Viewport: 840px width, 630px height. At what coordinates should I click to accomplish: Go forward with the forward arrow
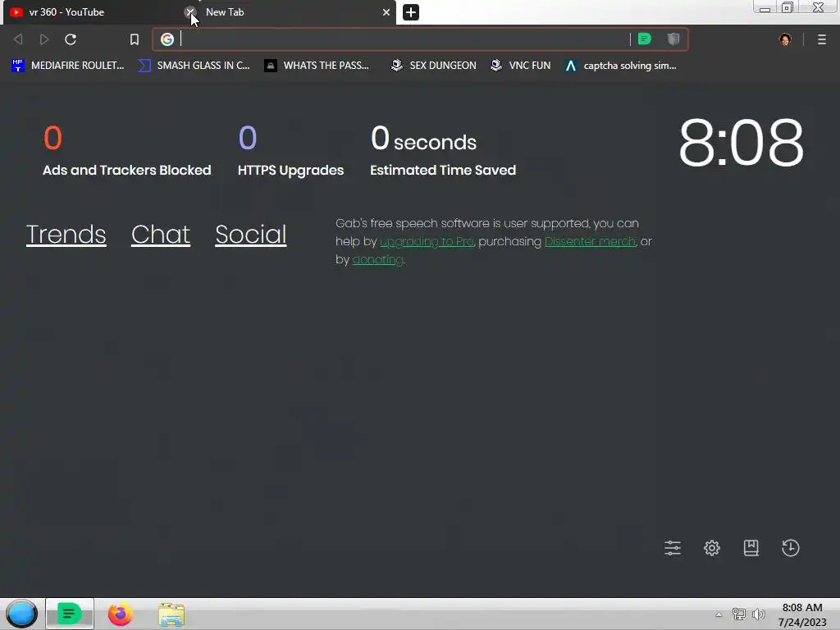coord(44,39)
